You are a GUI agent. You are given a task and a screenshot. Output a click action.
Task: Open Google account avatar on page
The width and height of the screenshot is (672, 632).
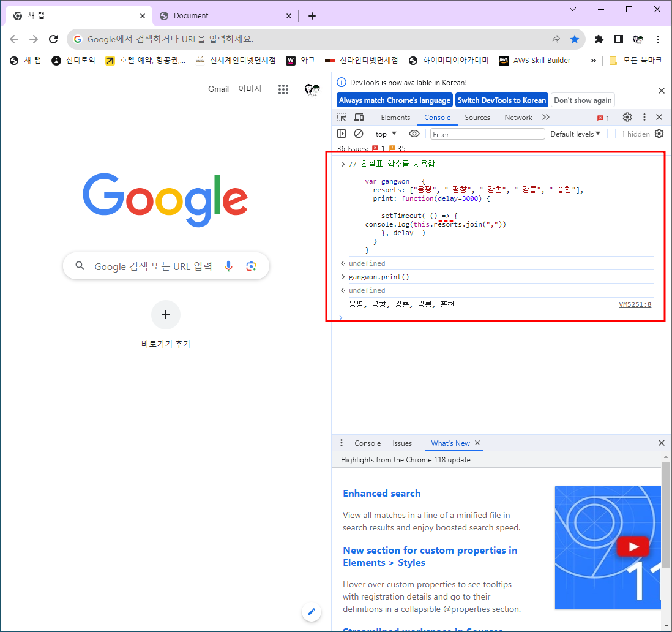(x=312, y=89)
